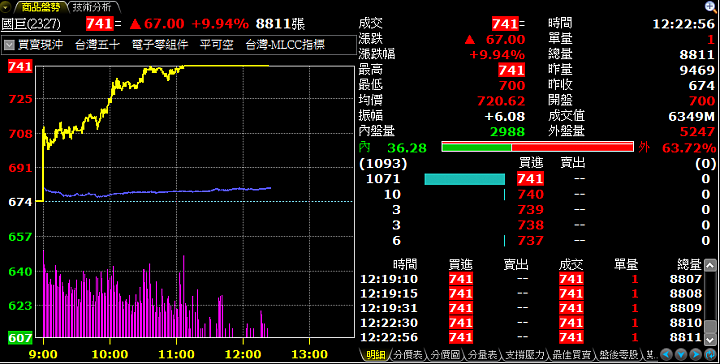Click the 內 36.28 percentage label

[x=393, y=148]
